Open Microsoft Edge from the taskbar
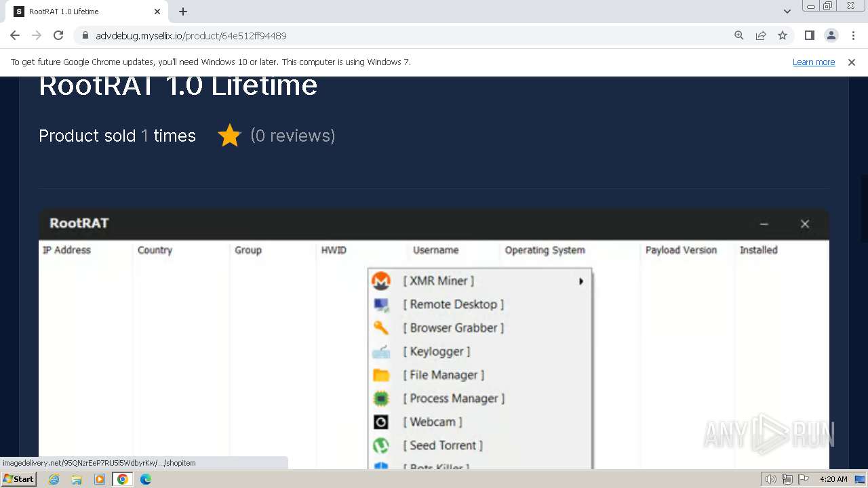The height and width of the screenshot is (488, 868). 146,479
